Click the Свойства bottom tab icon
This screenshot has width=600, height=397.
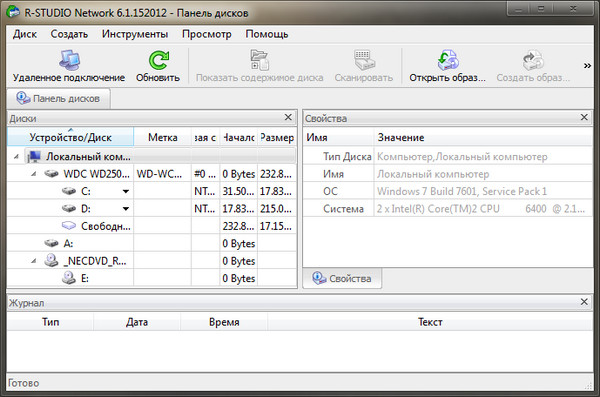tap(319, 278)
